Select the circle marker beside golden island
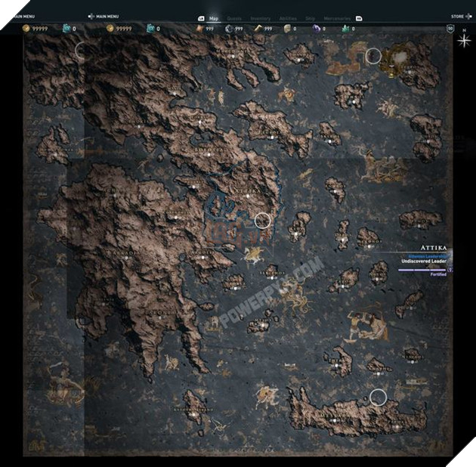The height and width of the screenshot is (467, 476). tap(373, 56)
